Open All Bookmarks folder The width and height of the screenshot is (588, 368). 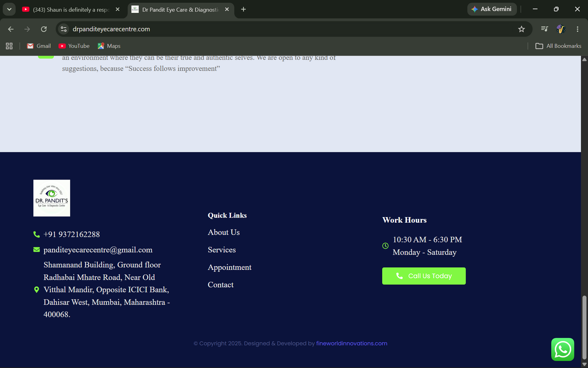[x=558, y=46]
